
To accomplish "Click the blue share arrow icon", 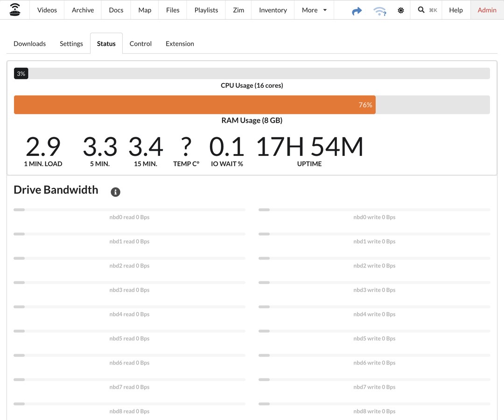I will tap(357, 11).
